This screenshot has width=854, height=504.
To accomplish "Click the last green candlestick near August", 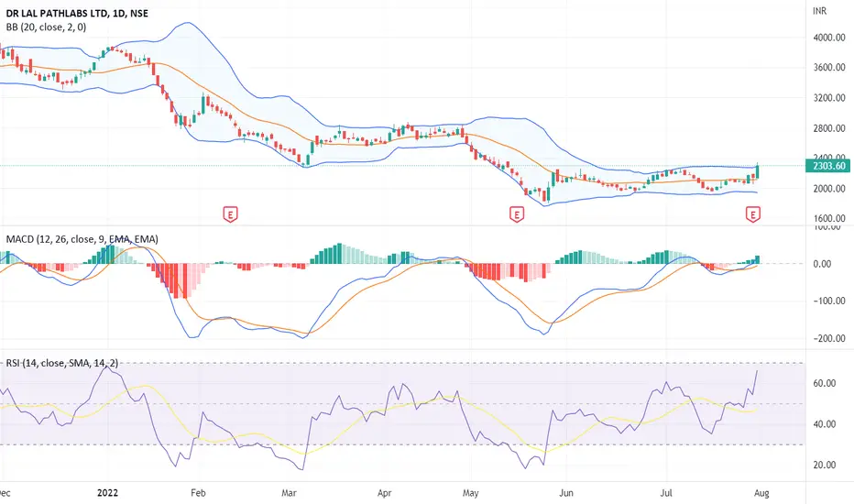I will pyautogui.click(x=758, y=171).
